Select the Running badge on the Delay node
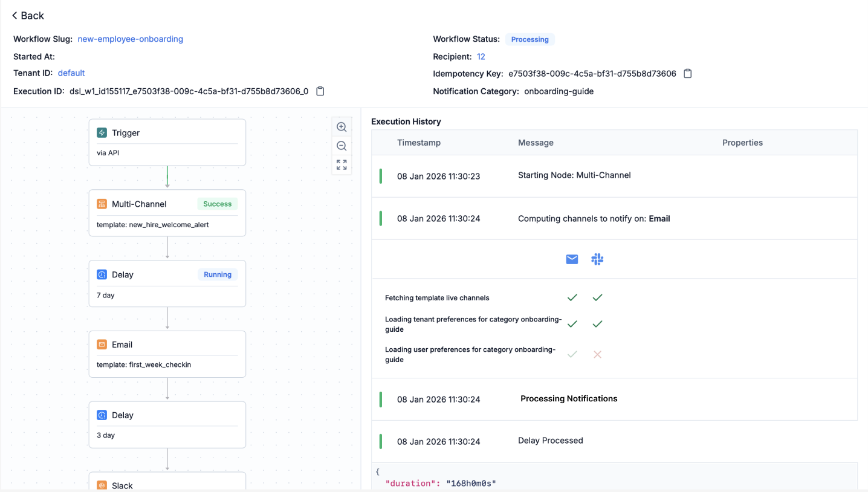 click(x=217, y=274)
